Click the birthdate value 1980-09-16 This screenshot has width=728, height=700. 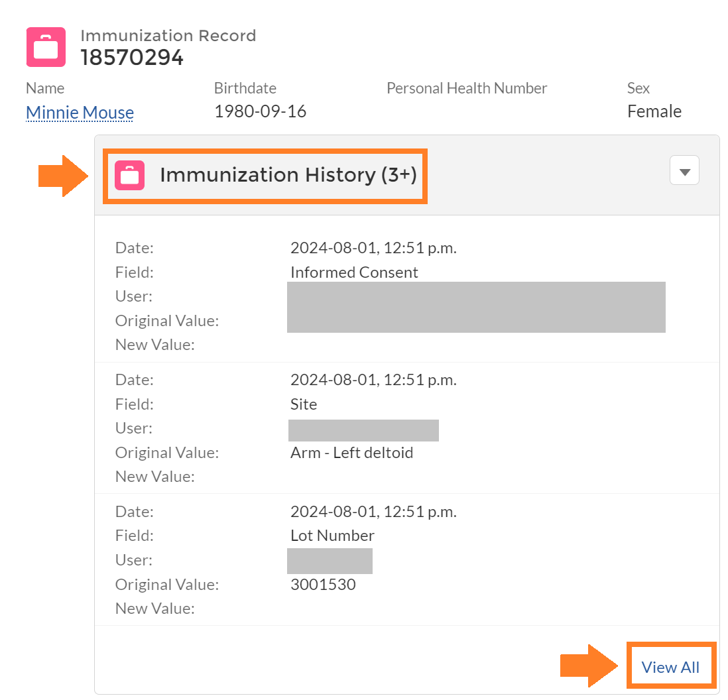click(260, 111)
